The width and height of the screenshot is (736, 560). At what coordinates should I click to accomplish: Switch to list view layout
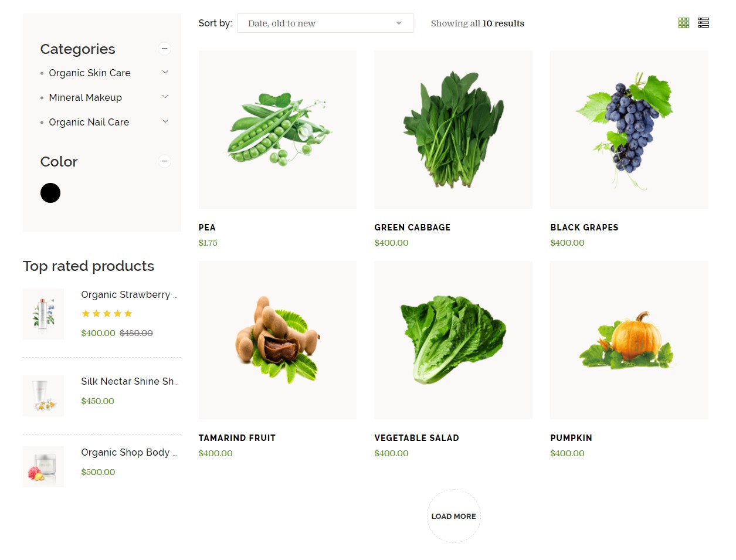(704, 23)
